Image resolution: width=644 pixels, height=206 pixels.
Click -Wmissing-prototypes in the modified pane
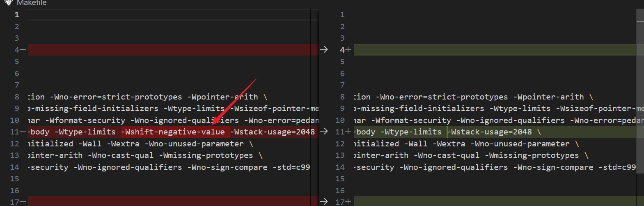coord(532,155)
